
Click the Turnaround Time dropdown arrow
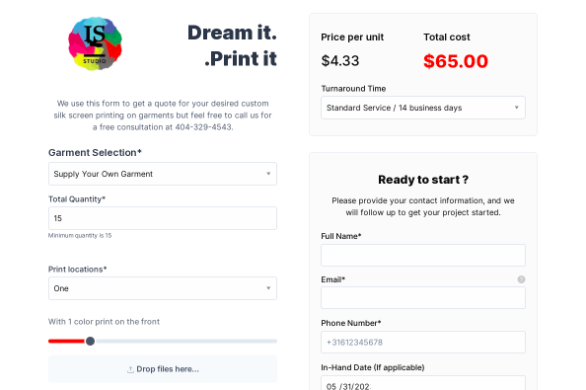516,108
